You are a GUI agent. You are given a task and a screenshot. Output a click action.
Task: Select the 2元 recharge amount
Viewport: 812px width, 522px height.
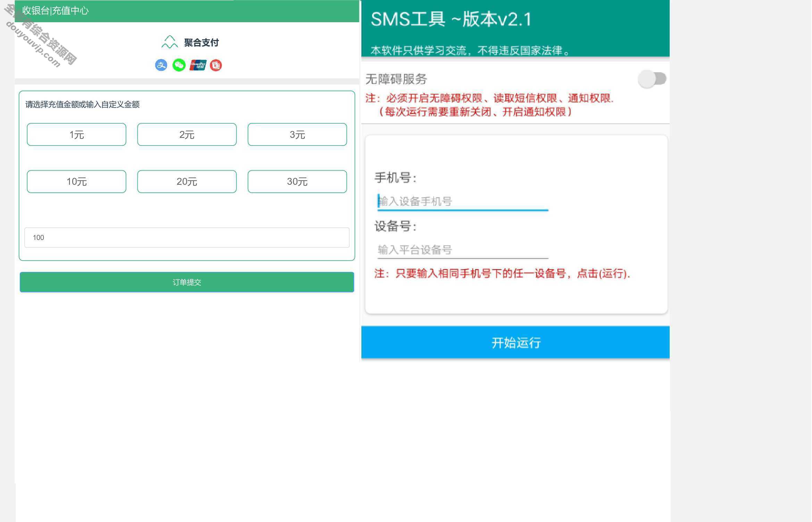[x=187, y=134]
